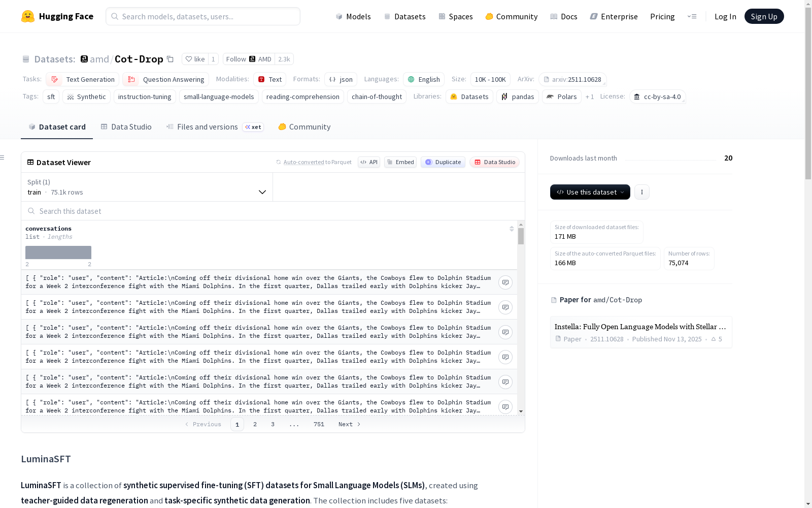Open row conversation icon for first data row
Image resolution: width=812 pixels, height=508 pixels.
coord(505,282)
